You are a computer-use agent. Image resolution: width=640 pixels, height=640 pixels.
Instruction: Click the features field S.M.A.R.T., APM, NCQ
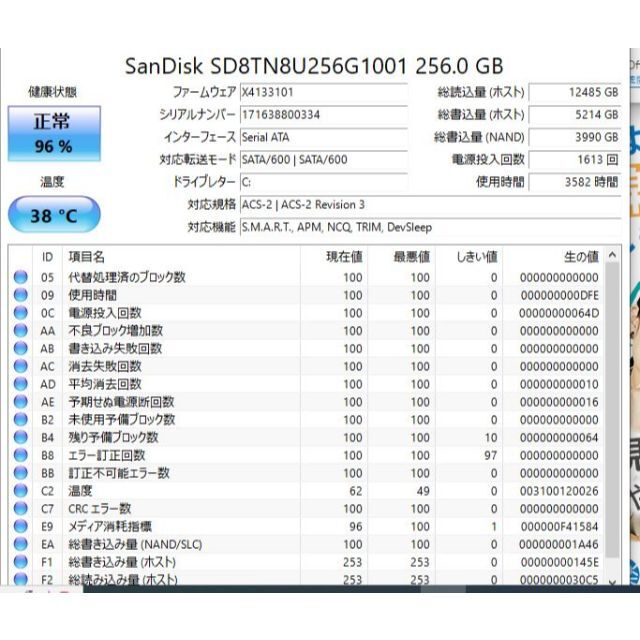[x=431, y=227]
